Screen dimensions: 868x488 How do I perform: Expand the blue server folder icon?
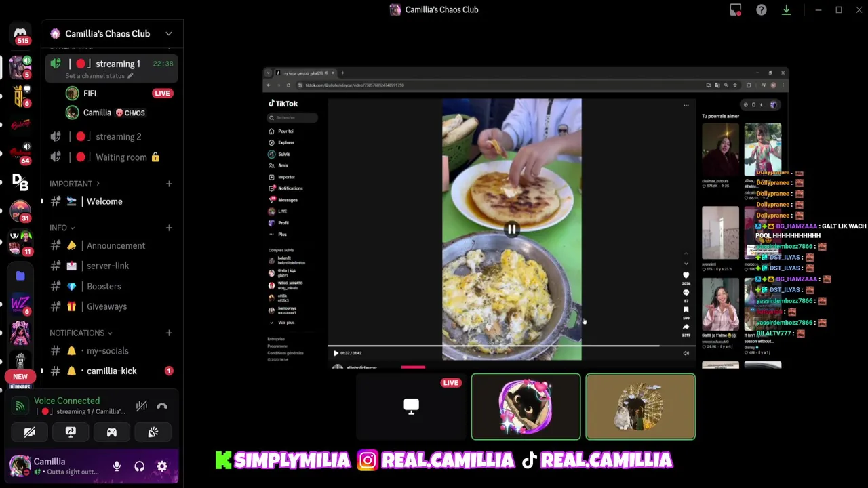(20, 276)
